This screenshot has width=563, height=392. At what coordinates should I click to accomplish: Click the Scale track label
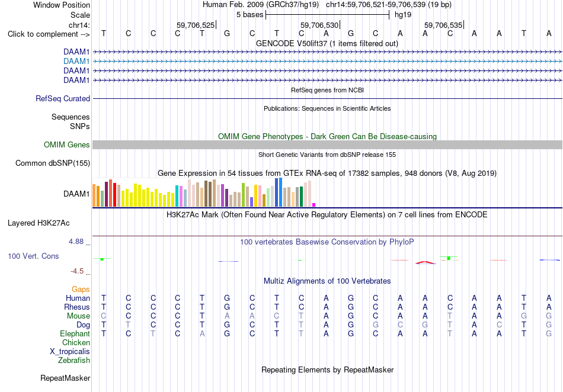80,15
